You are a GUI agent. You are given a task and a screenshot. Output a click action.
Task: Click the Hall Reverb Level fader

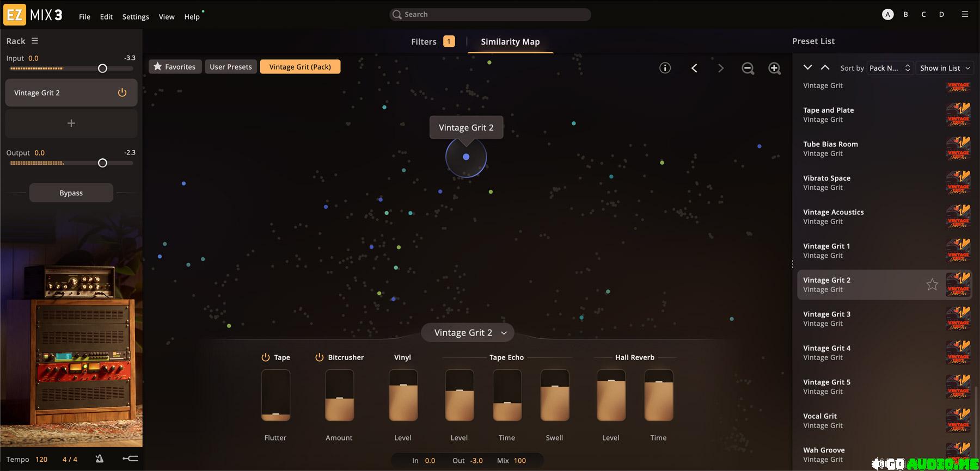[x=611, y=395]
